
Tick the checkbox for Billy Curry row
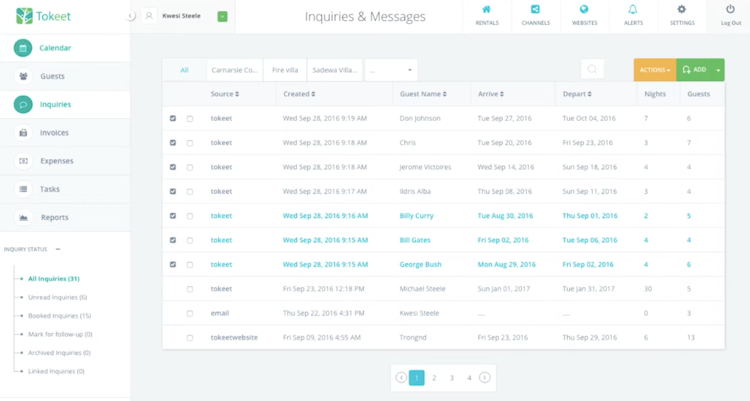click(x=190, y=216)
